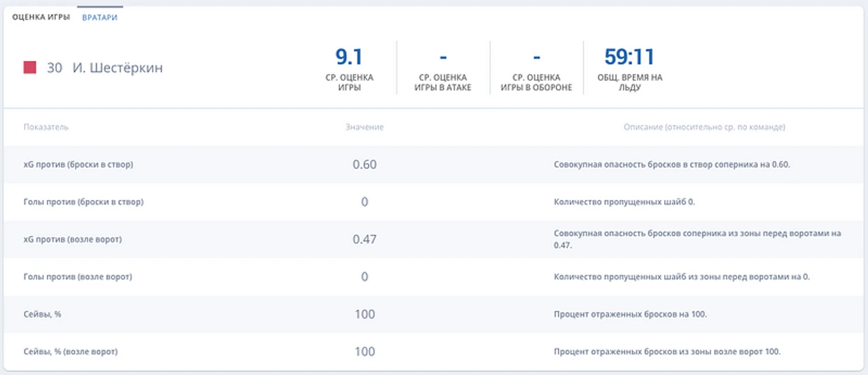Click the description Процент отраженных бросков на 100
The image size is (868, 375).
coord(630,314)
